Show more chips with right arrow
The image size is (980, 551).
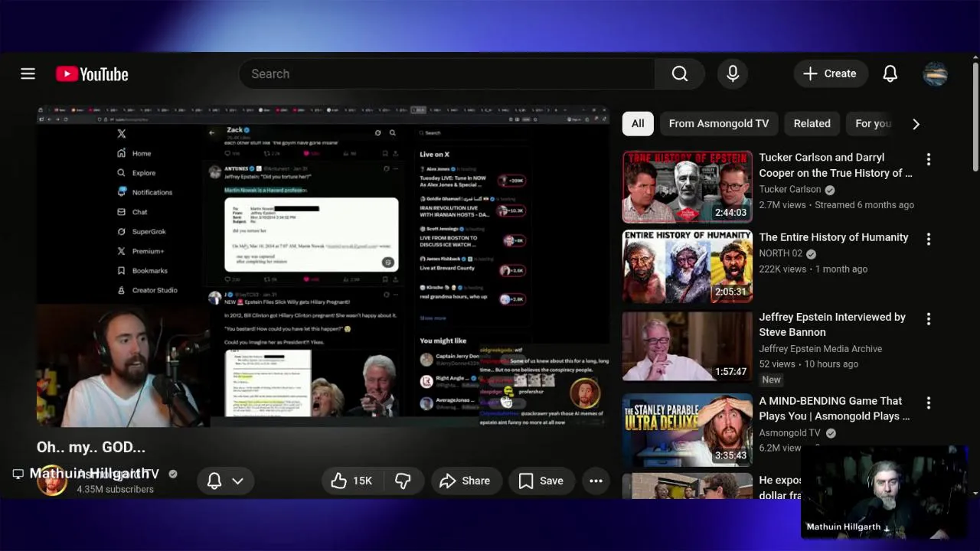(916, 123)
